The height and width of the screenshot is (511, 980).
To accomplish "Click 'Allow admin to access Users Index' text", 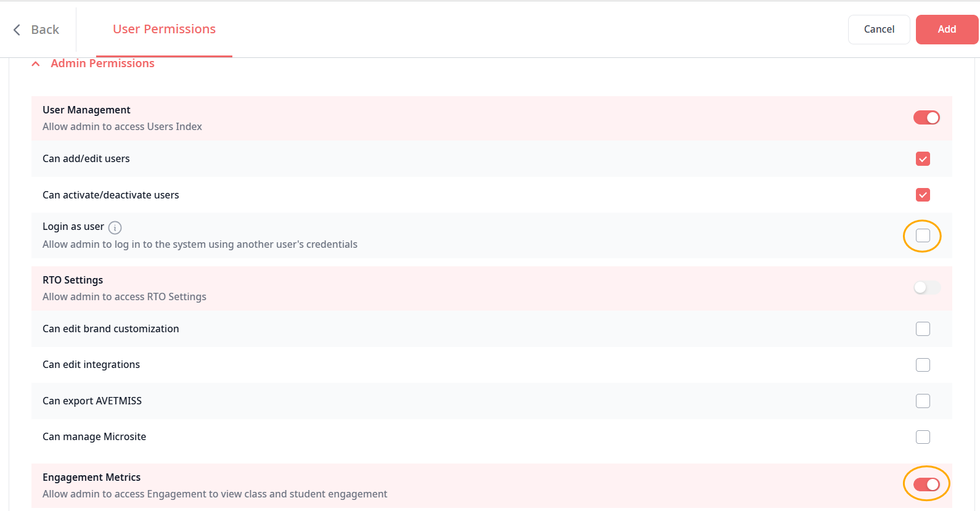I will 122,126.
